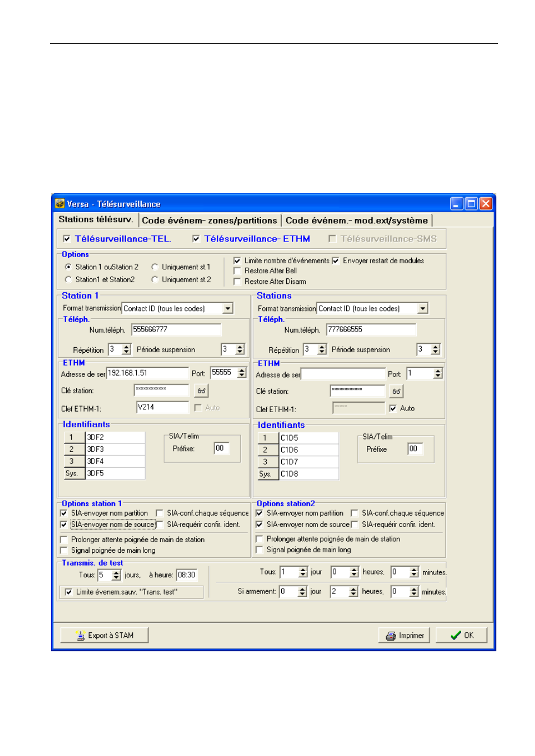This screenshot has width=535, height=756.
Task: Select identifier C1D7 in Station 2 list
Action: click(309, 462)
